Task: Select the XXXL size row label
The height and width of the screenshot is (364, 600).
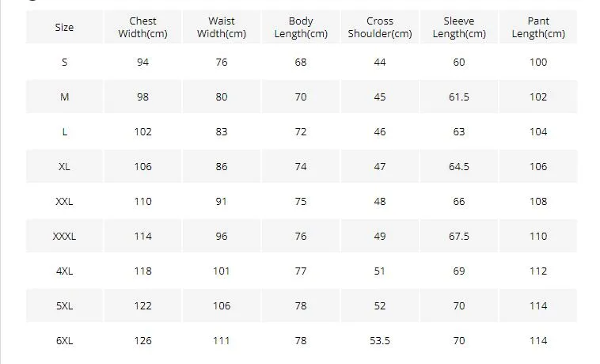Action: click(x=64, y=237)
